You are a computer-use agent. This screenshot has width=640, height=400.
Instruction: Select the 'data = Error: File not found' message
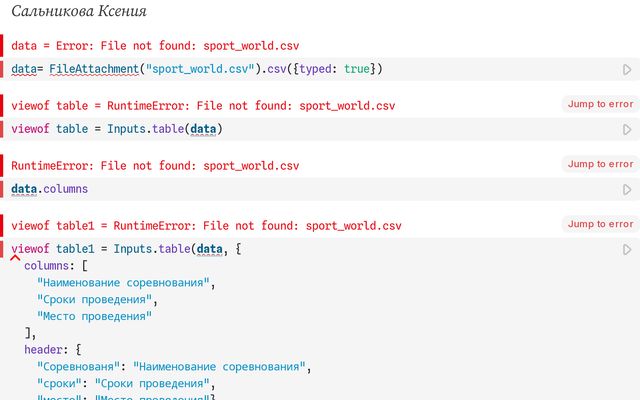[155, 46]
